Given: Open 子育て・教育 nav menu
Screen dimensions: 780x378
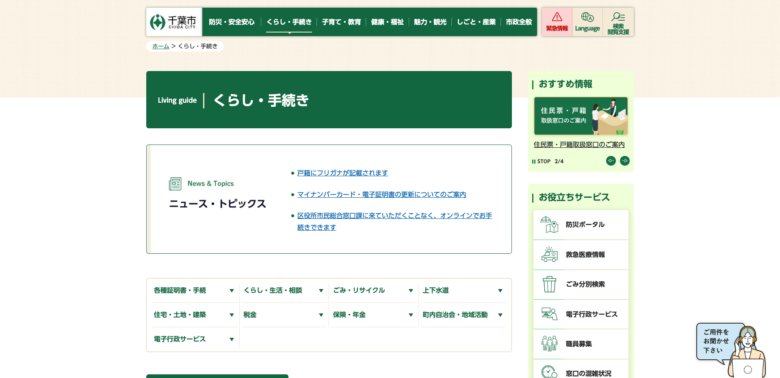Looking at the screenshot, I should click(341, 22).
